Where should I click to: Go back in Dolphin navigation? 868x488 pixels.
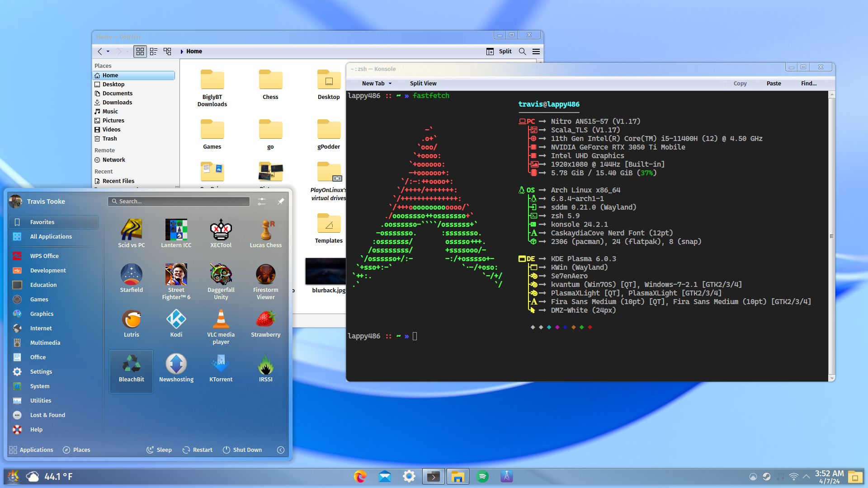(100, 52)
